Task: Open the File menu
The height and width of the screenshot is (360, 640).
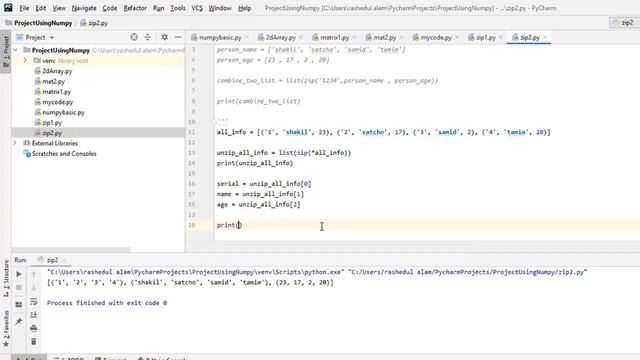Action: coord(24,8)
